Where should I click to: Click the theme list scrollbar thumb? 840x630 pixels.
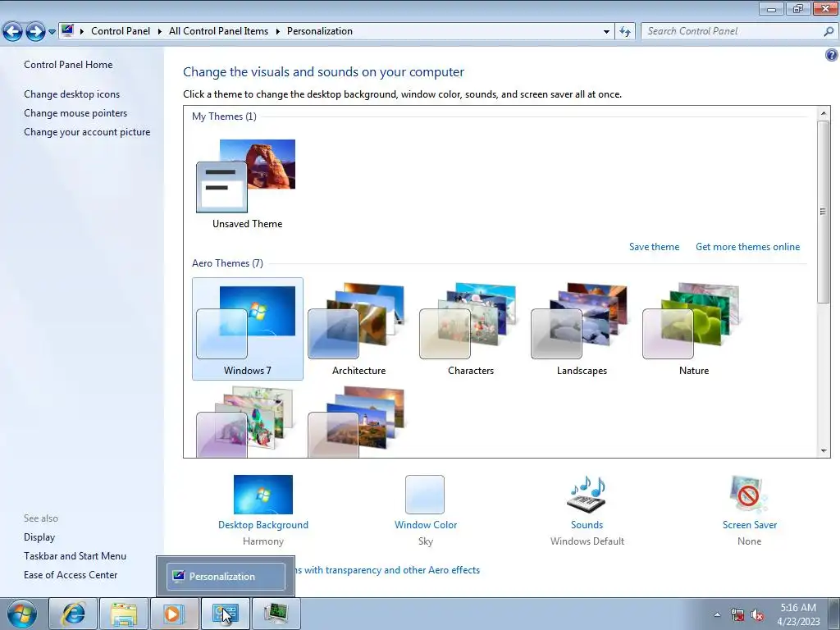[824, 212]
